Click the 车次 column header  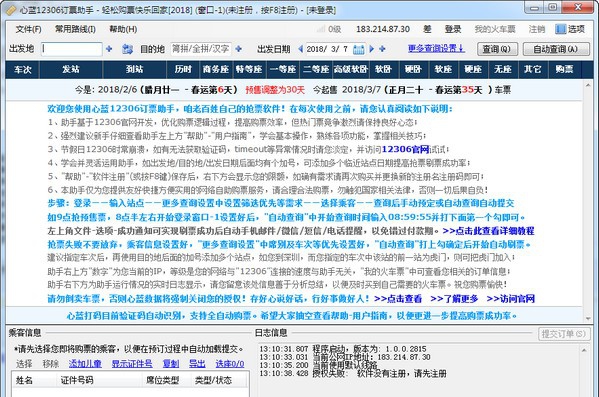click(23, 69)
